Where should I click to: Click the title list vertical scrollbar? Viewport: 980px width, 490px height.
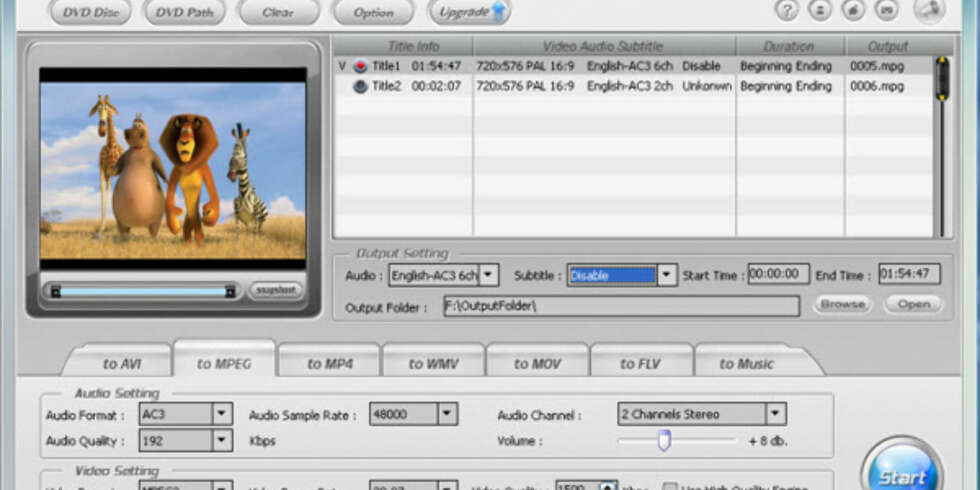[x=942, y=146]
